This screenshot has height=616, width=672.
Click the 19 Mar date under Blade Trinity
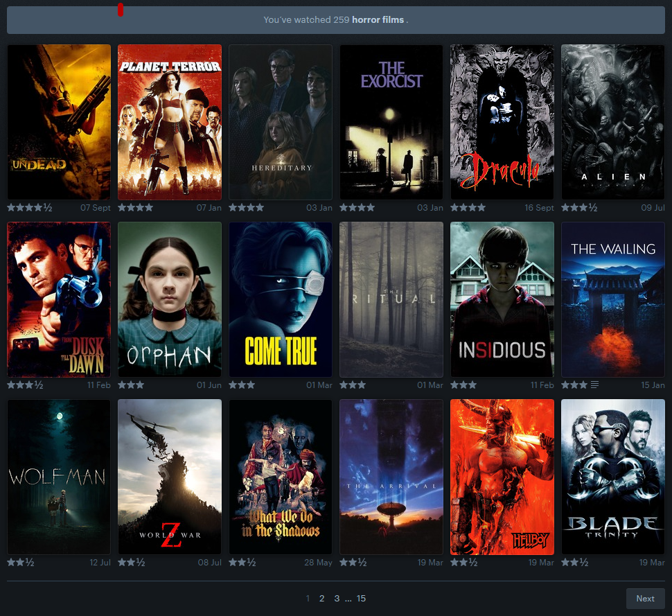(652, 563)
